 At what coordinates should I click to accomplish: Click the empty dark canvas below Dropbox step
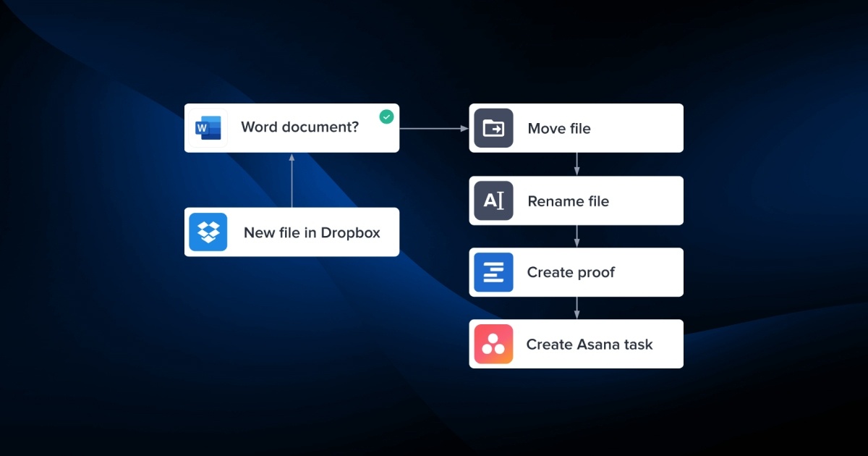[x=289, y=326]
